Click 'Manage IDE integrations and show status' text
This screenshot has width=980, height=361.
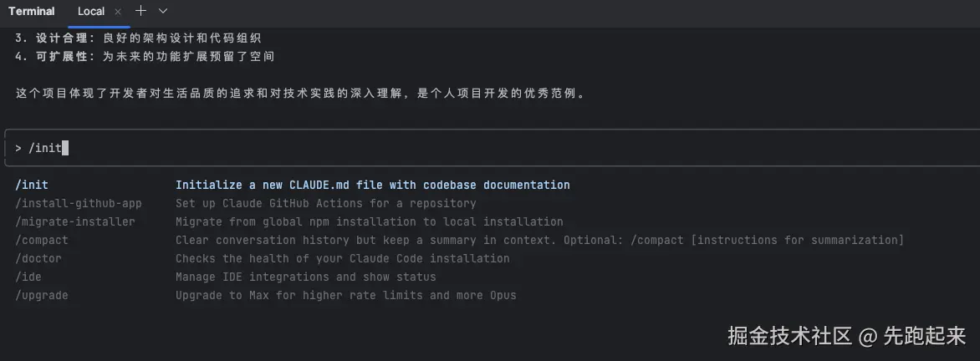(x=305, y=277)
